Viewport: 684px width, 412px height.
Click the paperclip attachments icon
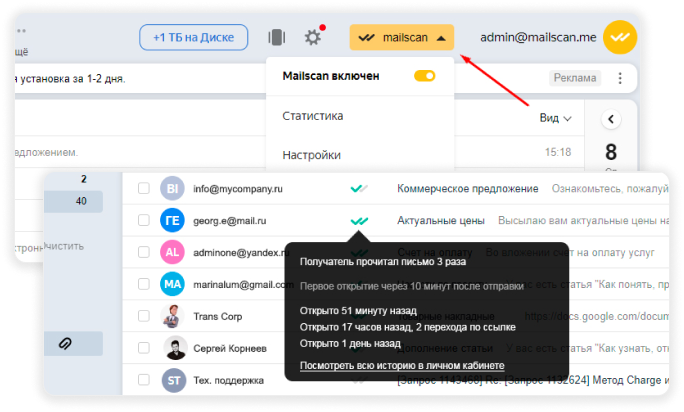tap(65, 343)
